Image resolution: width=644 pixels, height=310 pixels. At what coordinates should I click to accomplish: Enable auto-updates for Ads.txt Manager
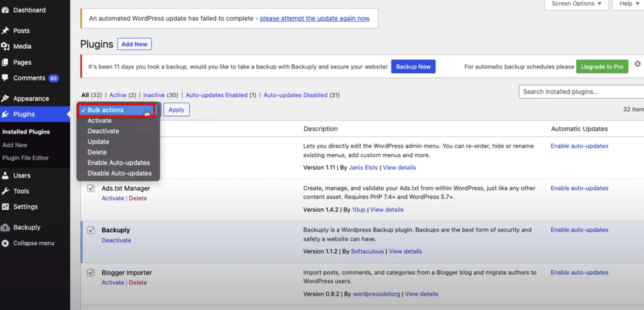[579, 188]
